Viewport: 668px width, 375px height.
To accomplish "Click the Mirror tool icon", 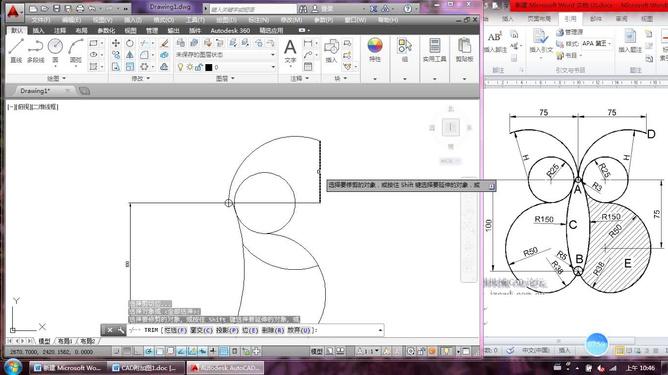I will click(x=130, y=55).
